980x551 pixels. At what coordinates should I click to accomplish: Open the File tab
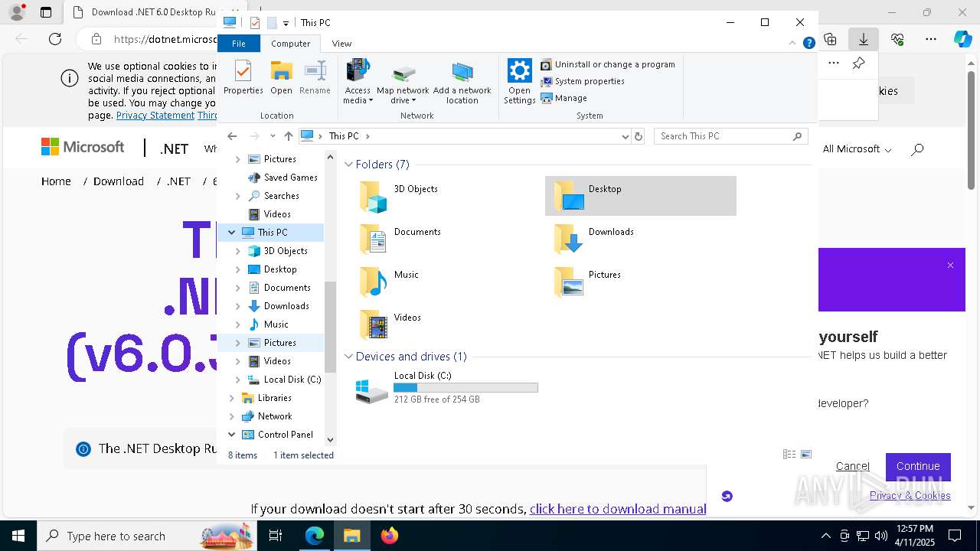pyautogui.click(x=239, y=44)
